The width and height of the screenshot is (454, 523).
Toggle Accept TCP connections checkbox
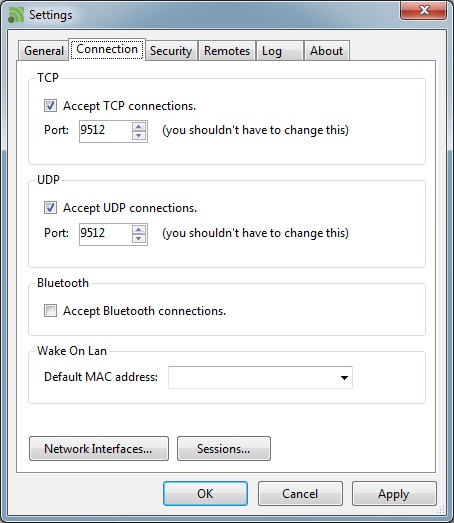tap(50, 106)
